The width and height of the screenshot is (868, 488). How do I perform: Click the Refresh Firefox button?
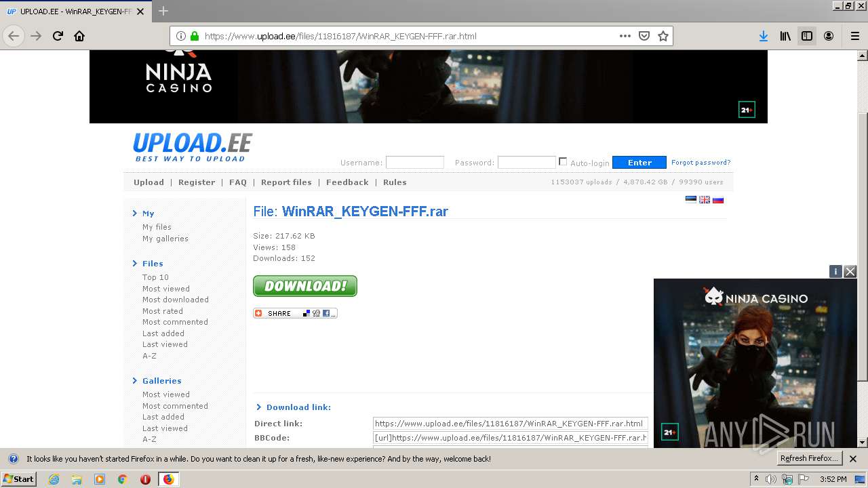(x=810, y=459)
